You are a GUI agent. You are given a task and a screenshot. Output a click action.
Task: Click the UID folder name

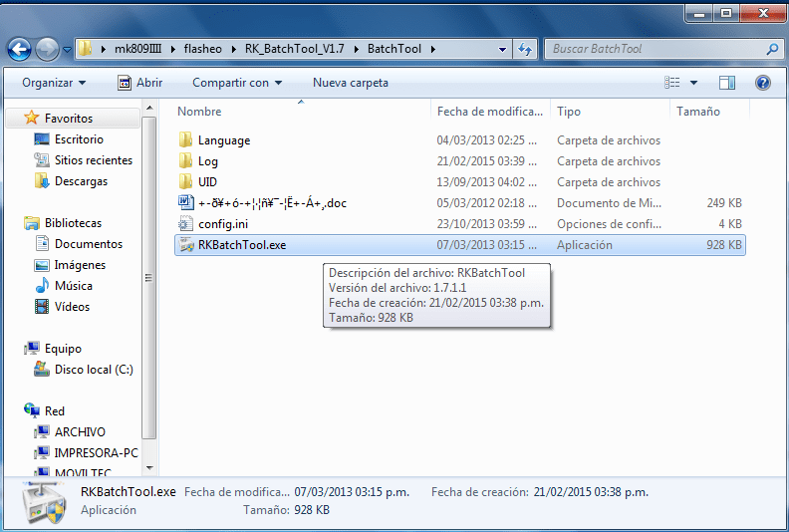pos(207,181)
